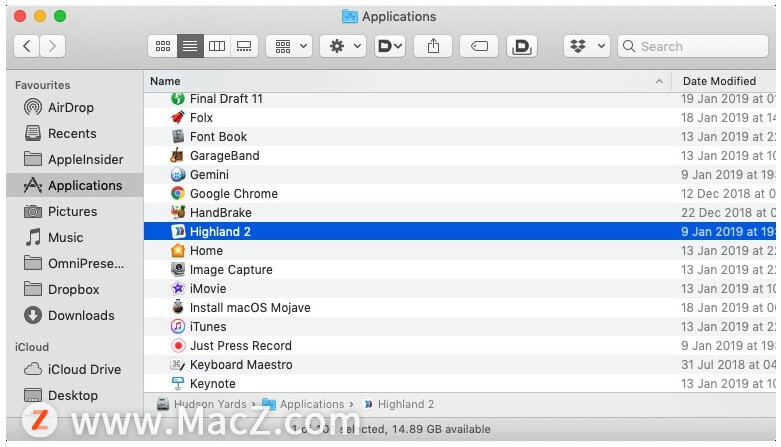Image resolution: width=781 pixels, height=447 pixels.
Task: Click Highland 2 in the path bar
Action: point(405,404)
